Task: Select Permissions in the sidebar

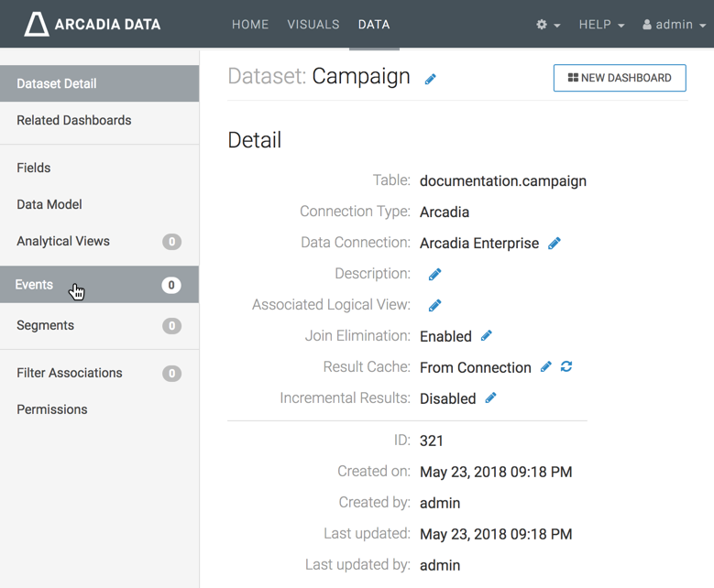Action: click(x=52, y=409)
